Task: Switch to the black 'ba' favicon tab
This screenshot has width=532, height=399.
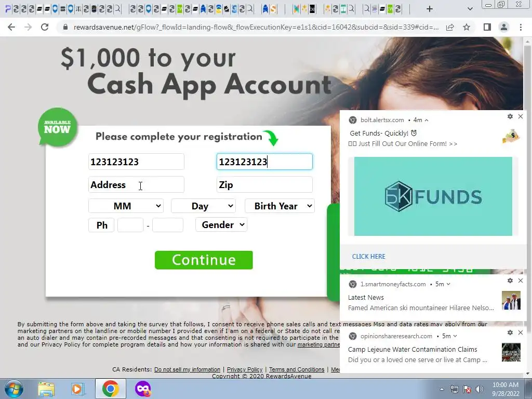Action: pyautogui.click(x=312, y=9)
